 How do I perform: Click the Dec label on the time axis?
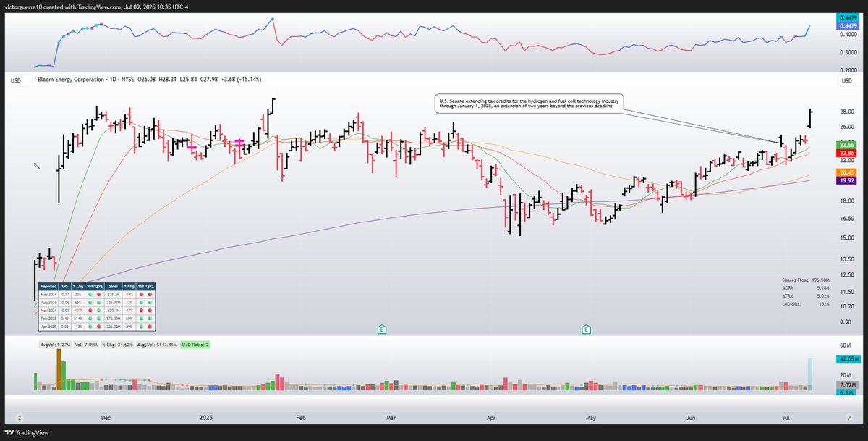pyautogui.click(x=106, y=418)
